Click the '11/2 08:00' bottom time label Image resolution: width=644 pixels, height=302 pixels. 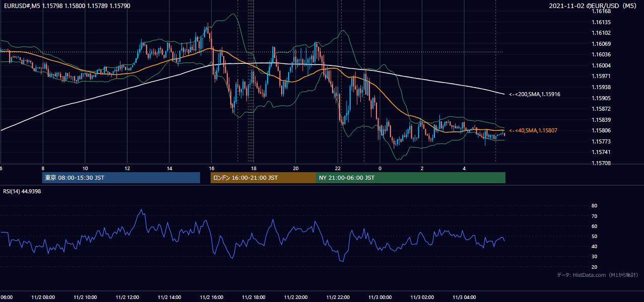coord(43,297)
